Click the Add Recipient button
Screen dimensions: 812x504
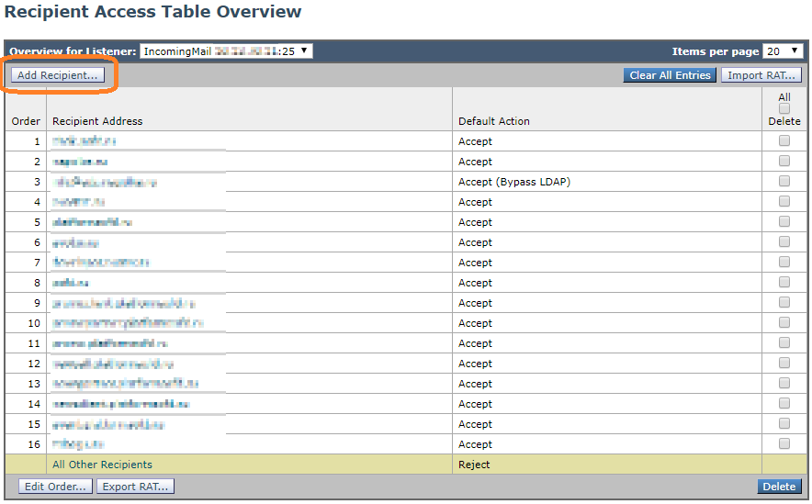click(x=58, y=75)
